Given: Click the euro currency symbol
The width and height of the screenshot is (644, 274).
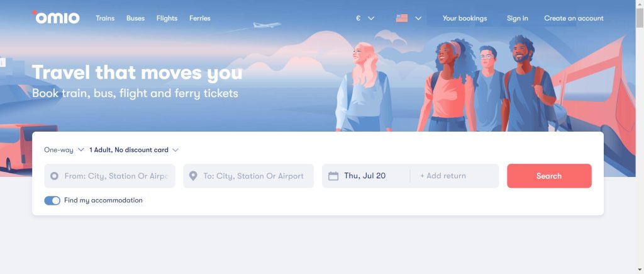Looking at the screenshot, I should click(358, 18).
